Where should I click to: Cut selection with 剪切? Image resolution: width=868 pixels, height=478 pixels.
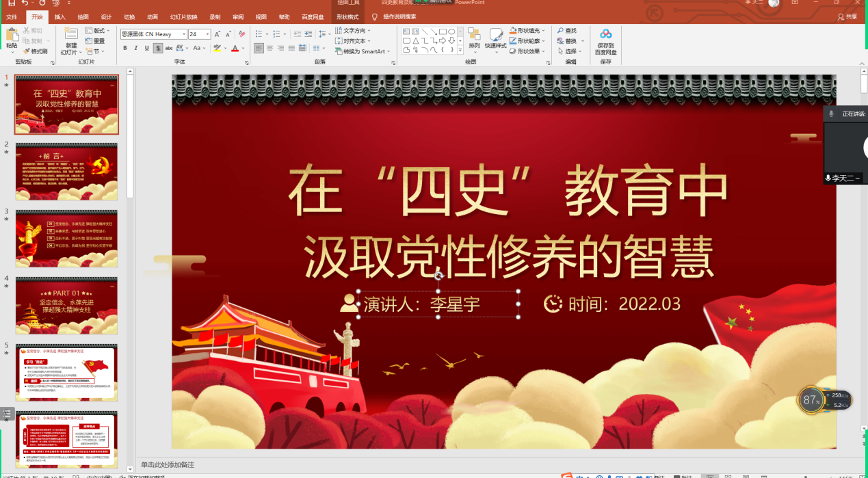point(32,31)
